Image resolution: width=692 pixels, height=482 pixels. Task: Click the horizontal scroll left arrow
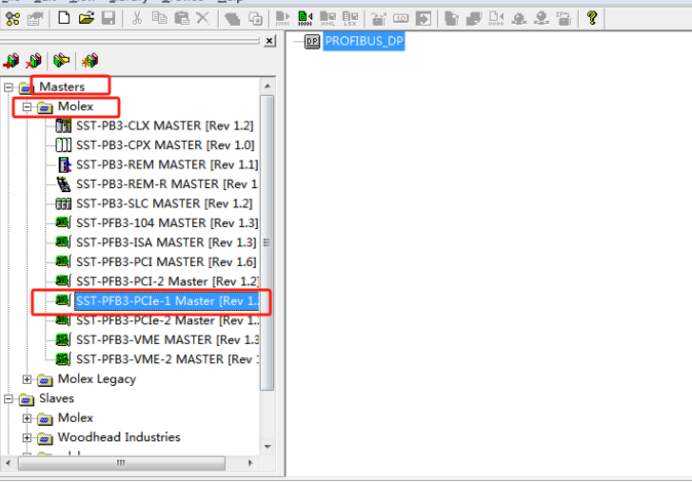[x=8, y=463]
